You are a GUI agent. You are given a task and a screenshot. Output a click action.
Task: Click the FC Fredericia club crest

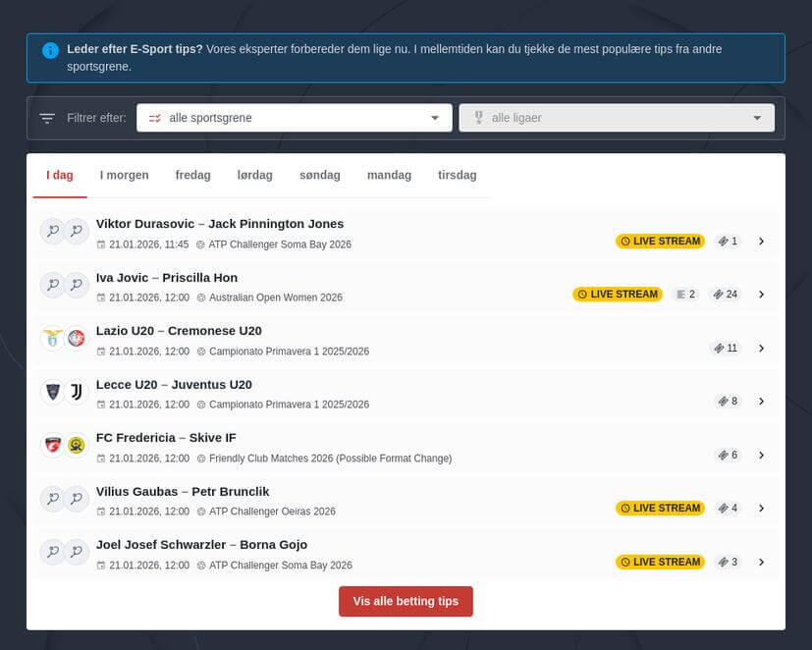(x=52, y=445)
